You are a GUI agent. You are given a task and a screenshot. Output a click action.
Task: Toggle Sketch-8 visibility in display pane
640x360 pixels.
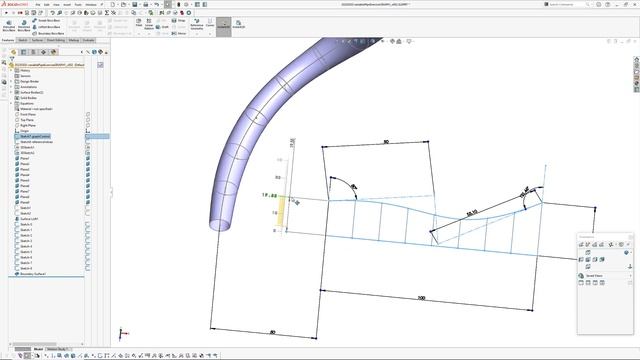[88, 268]
